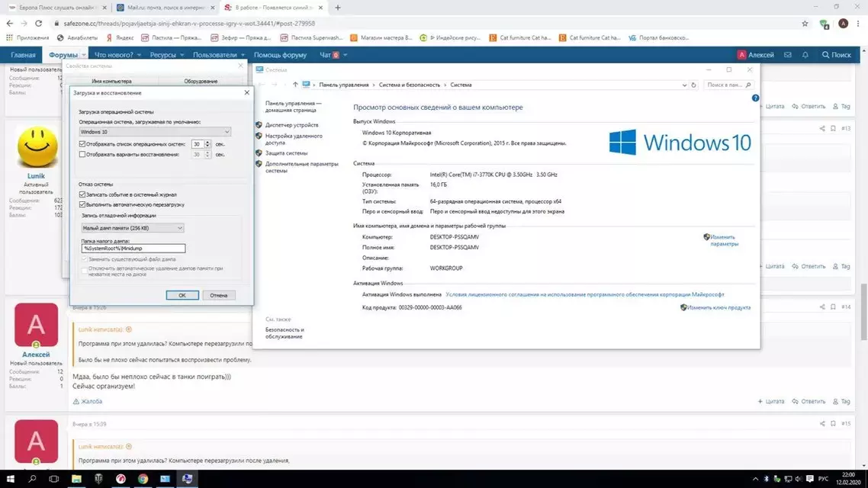868x488 pixels.
Task: Click 'Изменить ключ продукта' link
Action: point(719,307)
